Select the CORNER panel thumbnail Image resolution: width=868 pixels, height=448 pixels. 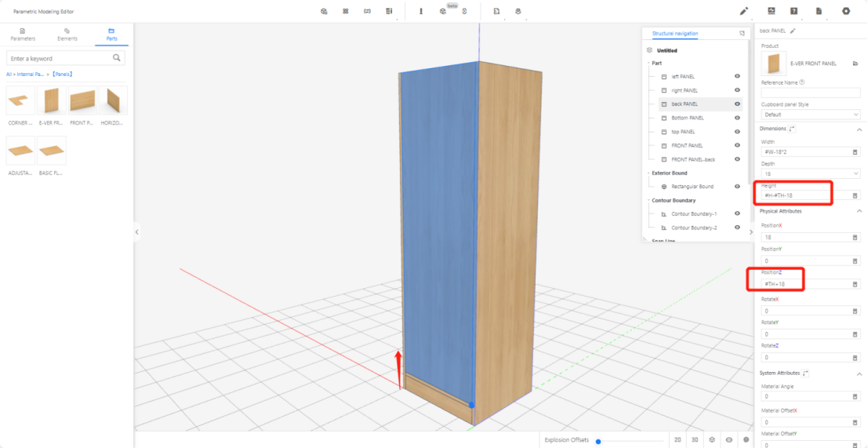pos(20,102)
